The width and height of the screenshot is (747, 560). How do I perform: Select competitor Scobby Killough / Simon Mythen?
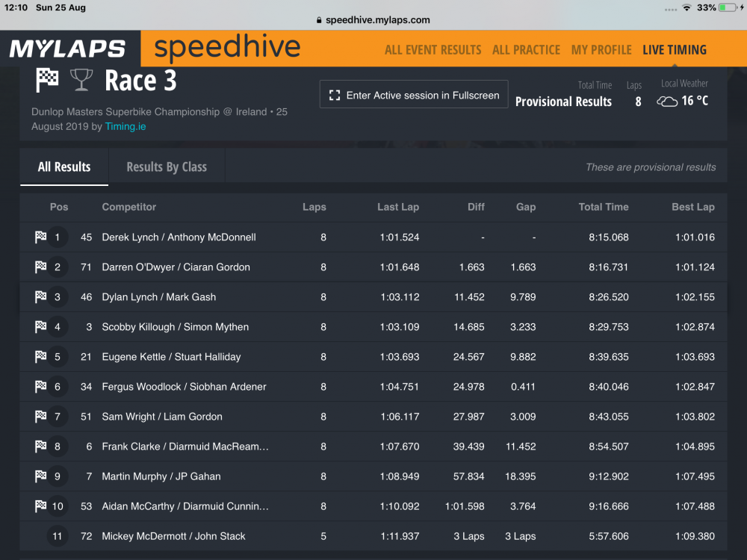(176, 327)
